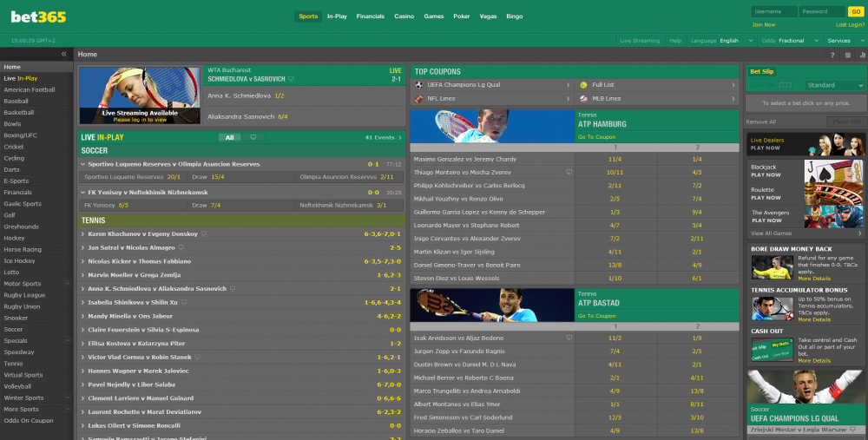868x440 pixels.
Task: Collapse the left sports sidebar with the double-chevron
Action: [x=63, y=54]
